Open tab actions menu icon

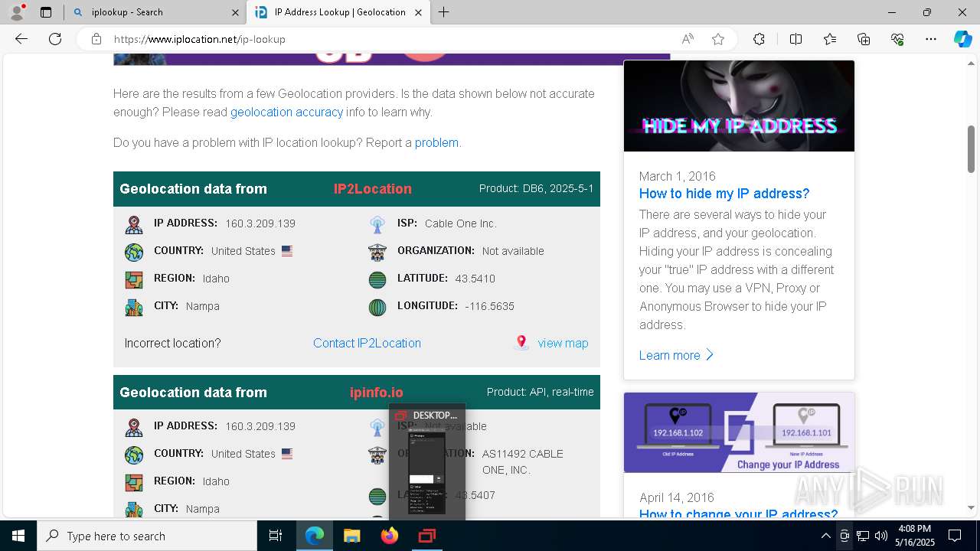[46, 12]
